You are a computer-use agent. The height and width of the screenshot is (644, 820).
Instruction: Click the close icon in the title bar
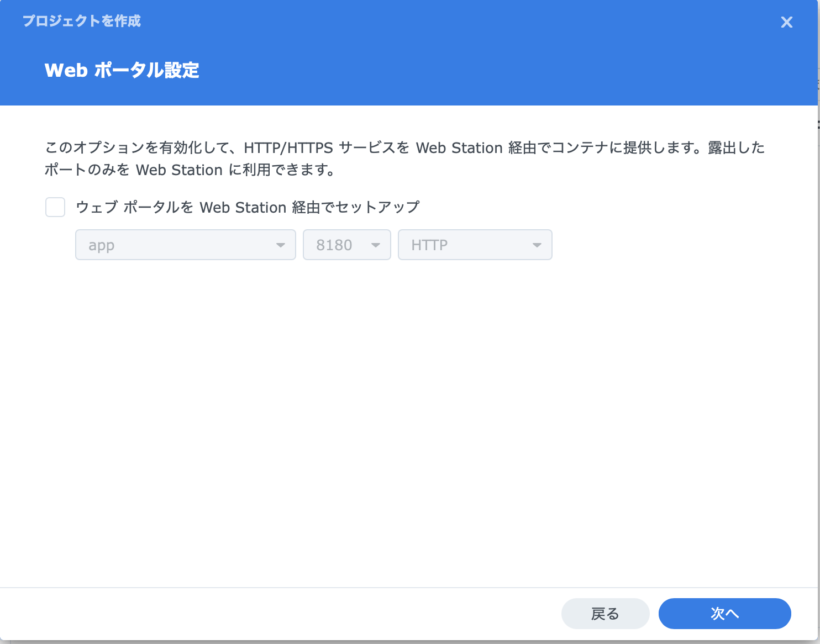[x=786, y=22]
